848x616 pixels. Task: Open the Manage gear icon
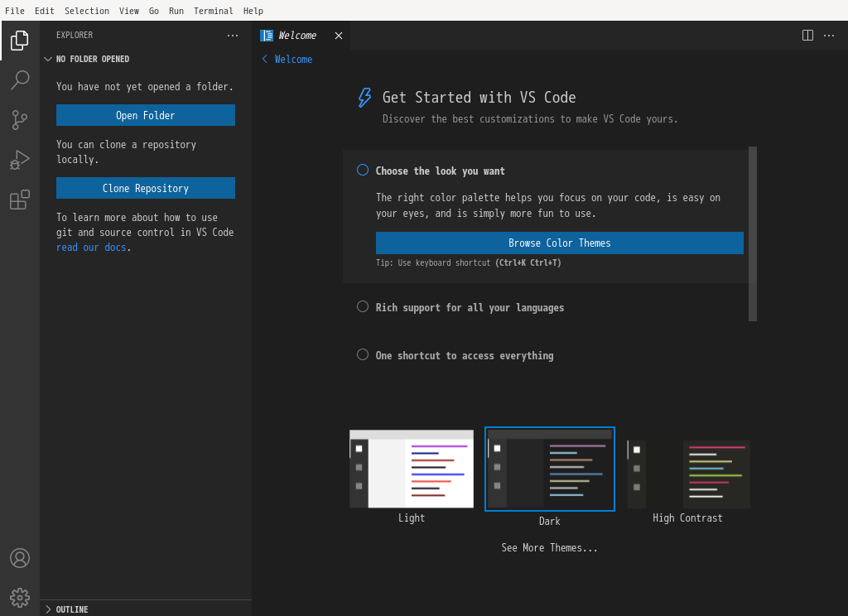[20, 598]
